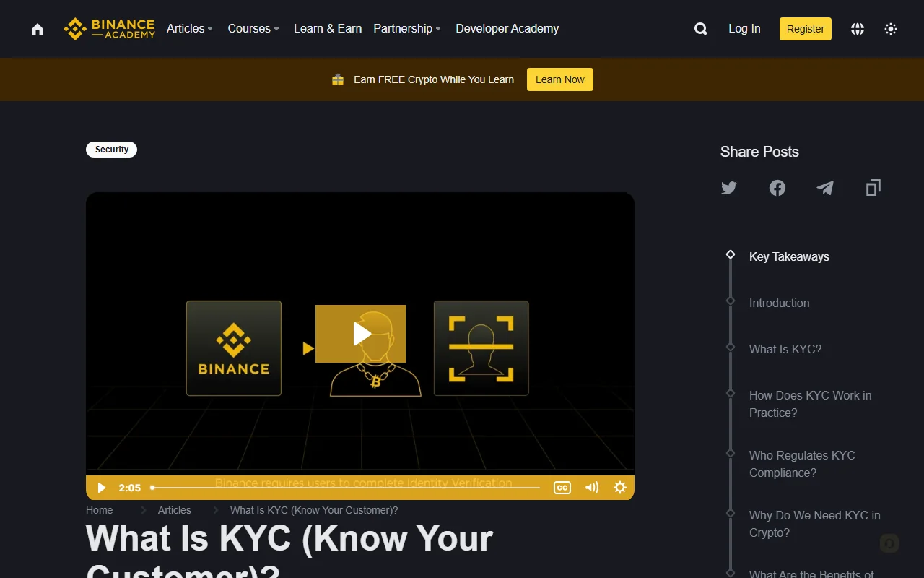Click the What Is KYC breadcrumb text

(314, 510)
